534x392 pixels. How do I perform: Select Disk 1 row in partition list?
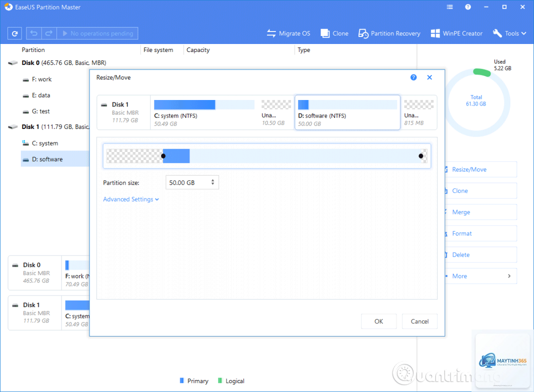coord(48,126)
